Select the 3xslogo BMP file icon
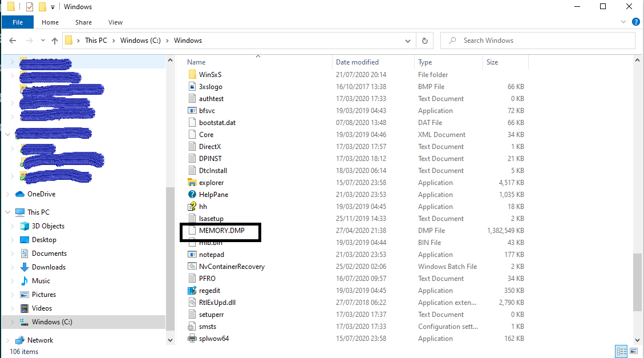 click(192, 86)
